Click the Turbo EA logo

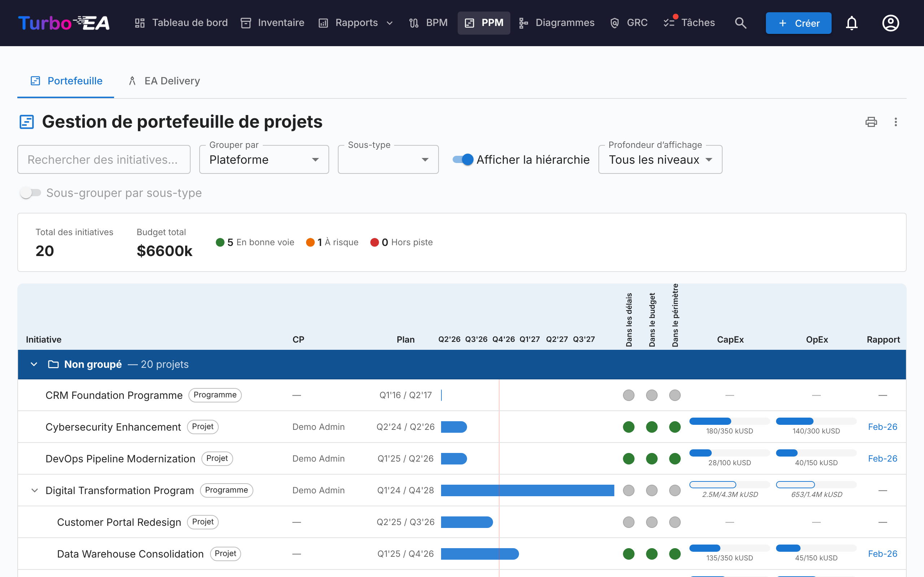click(64, 23)
